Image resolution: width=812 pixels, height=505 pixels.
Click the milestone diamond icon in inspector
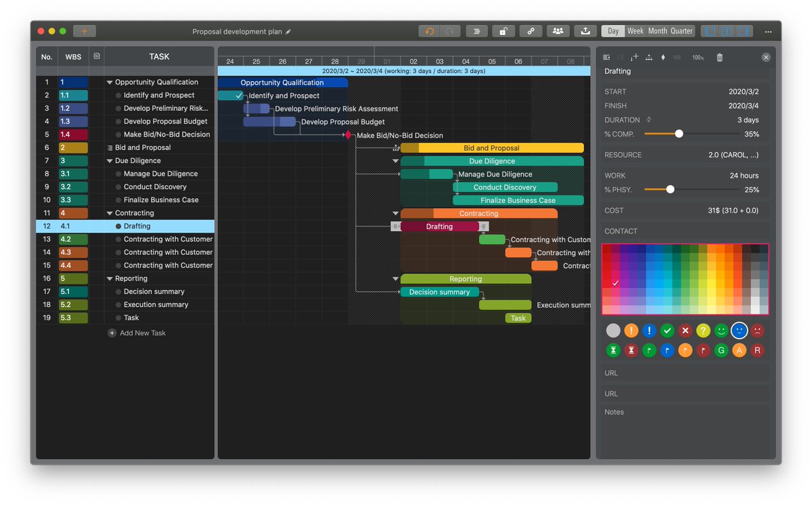pyautogui.click(x=663, y=57)
